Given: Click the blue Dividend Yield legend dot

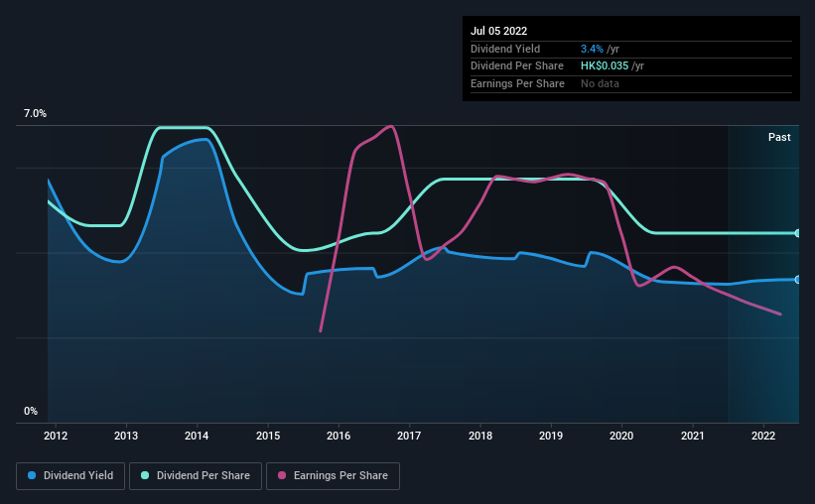Looking at the screenshot, I should pos(32,475).
